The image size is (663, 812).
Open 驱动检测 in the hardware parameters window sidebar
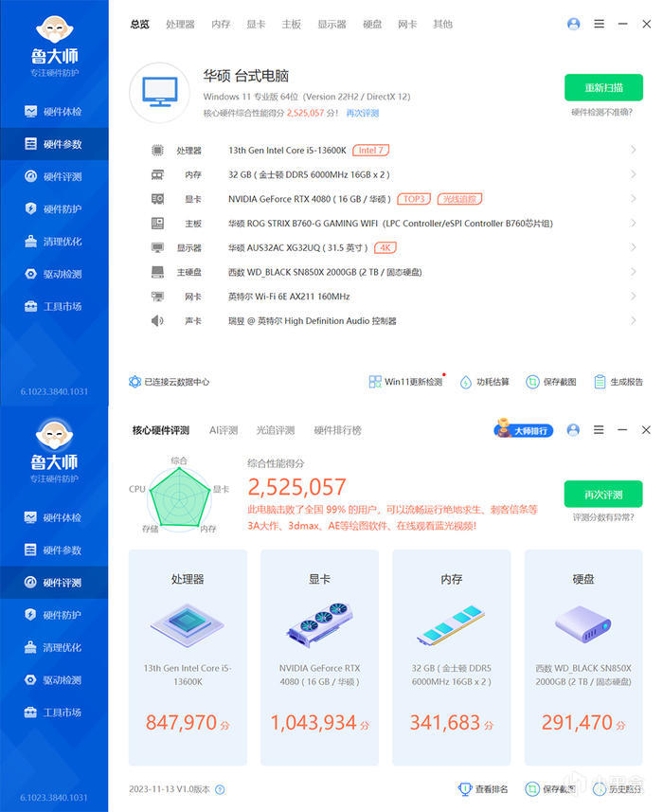[x=54, y=274]
